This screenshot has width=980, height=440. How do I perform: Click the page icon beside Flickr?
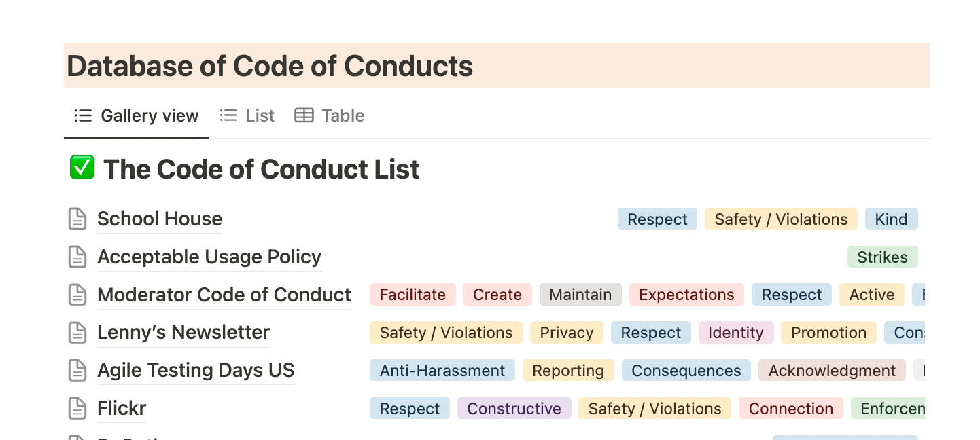(78, 409)
